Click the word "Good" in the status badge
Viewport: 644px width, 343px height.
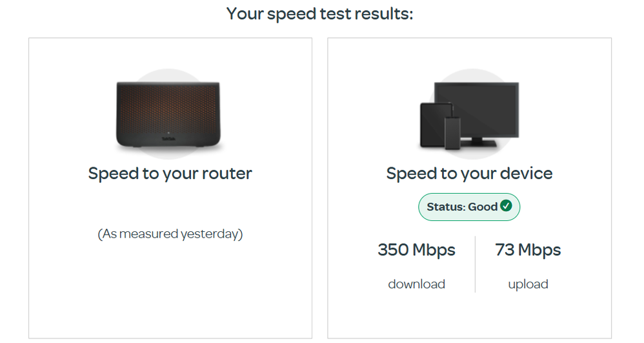point(483,207)
